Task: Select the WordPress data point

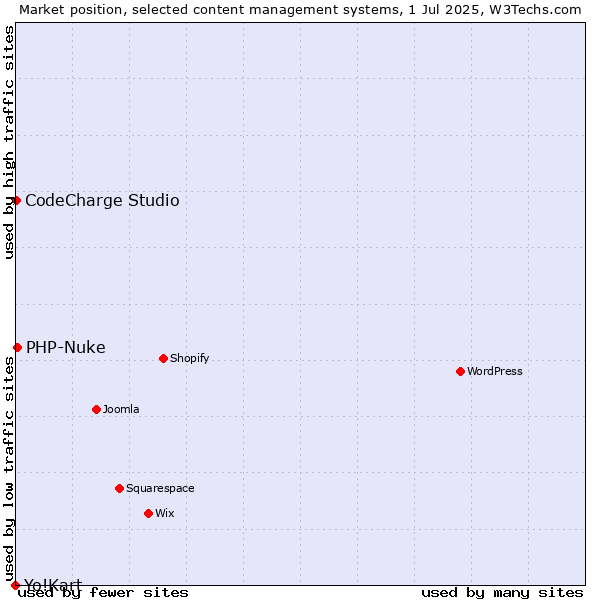Action: coord(460,372)
